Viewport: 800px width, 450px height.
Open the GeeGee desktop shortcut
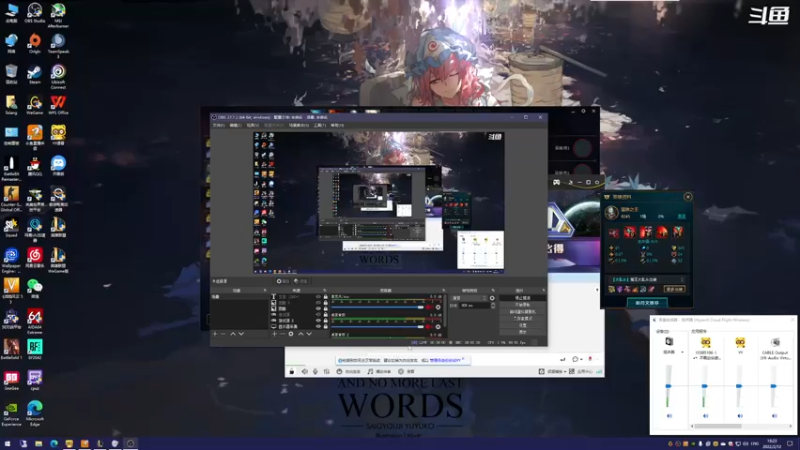click(x=11, y=381)
